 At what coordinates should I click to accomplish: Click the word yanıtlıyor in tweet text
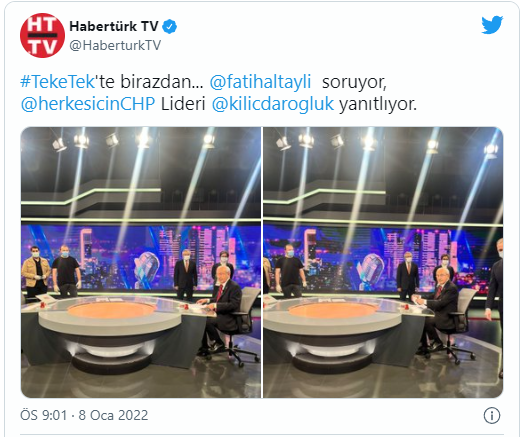pos(378,104)
